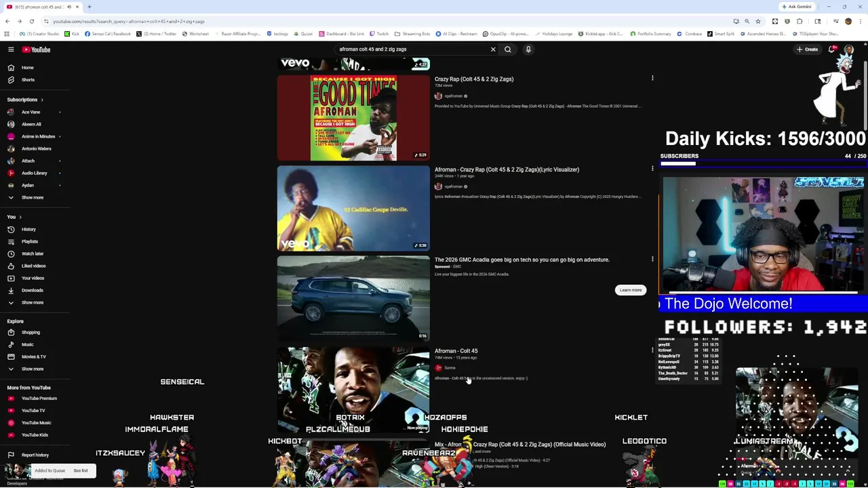
Task: Click the browser back arrow
Action: point(7,21)
